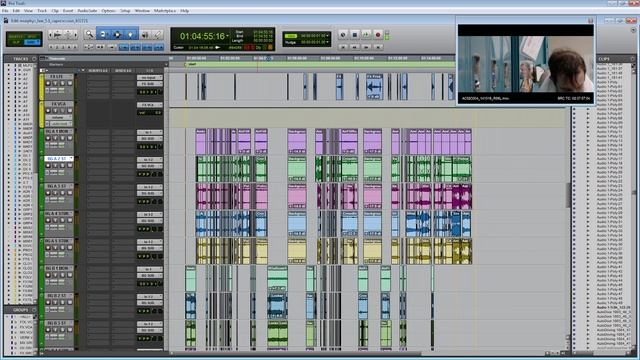640x360 pixels.
Task: Click the Tab to Transients icon
Action: [x=100, y=47]
